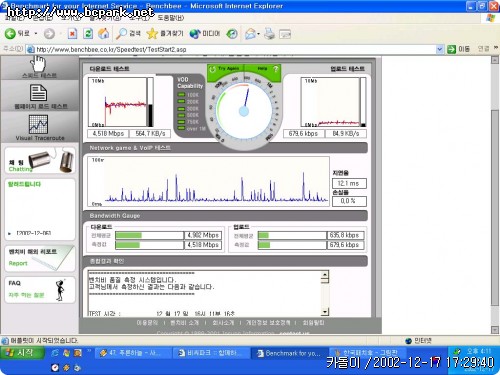
Task: Click the 0.0 % loss value box
Action: (349, 201)
